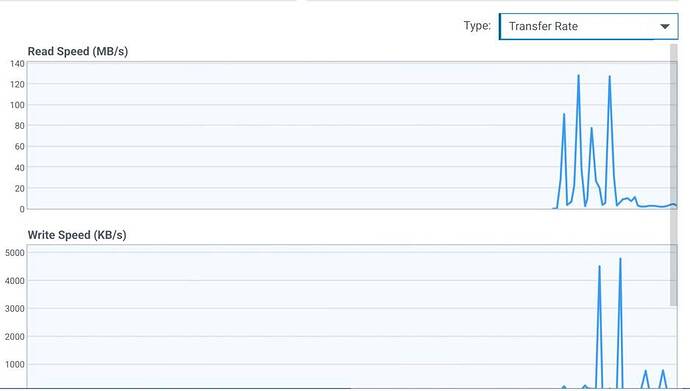The height and width of the screenshot is (391, 690).
Task: Click the 2000 axis label on Write Speed
Action: coord(15,337)
